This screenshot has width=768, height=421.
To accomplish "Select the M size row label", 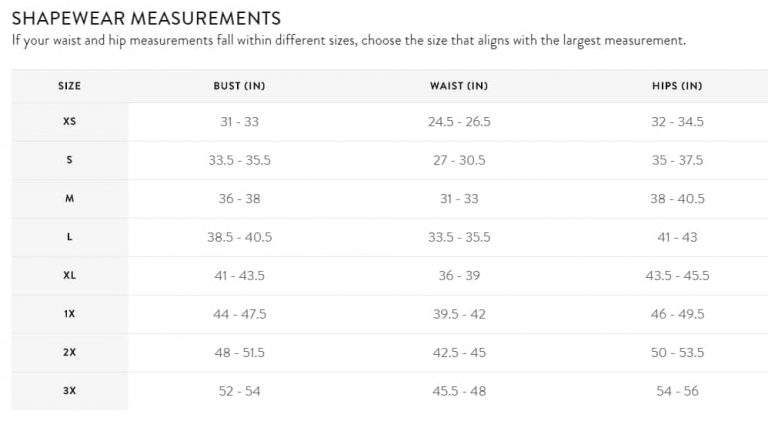I will click(69, 199).
